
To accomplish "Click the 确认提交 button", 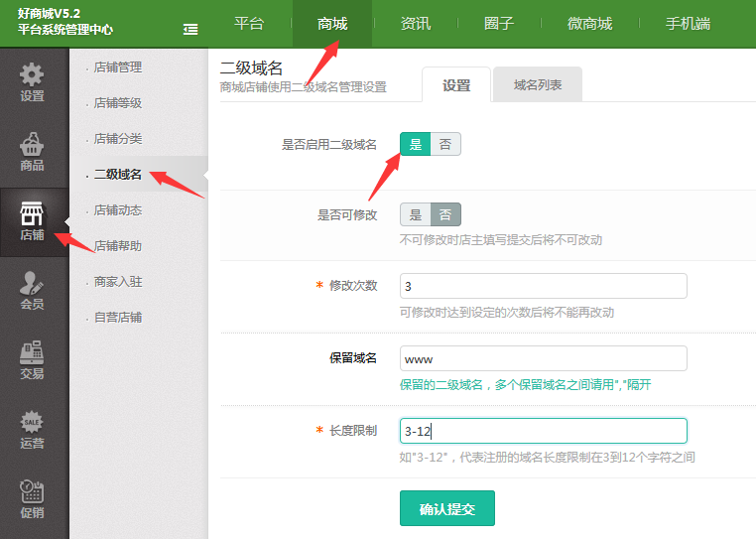I will (446, 508).
